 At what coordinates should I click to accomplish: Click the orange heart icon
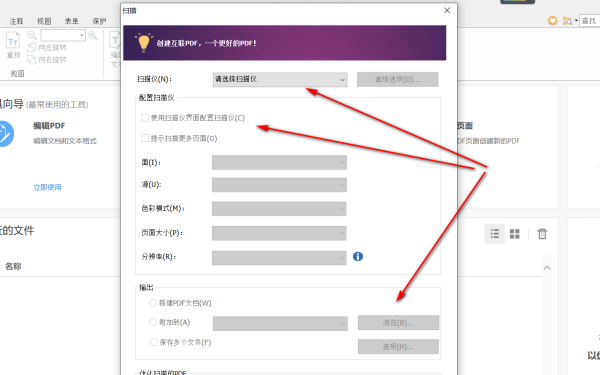coord(553,21)
